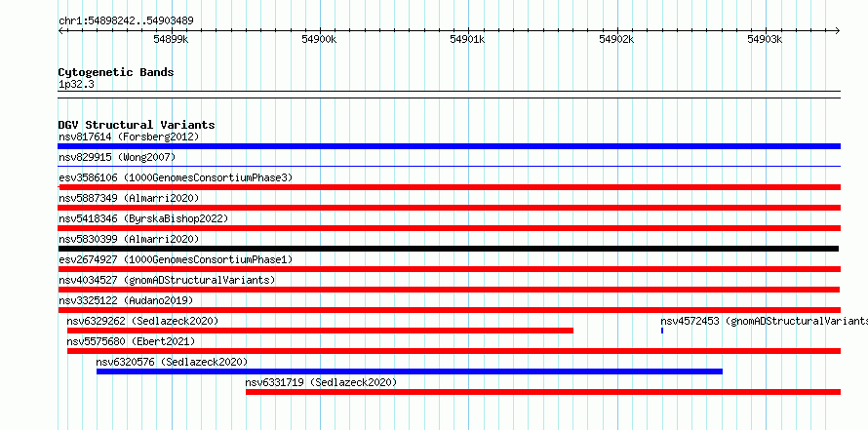Open nsv6320576 (Sedlazeck2020) label
This screenshot has height=430, width=868.
pos(172,362)
